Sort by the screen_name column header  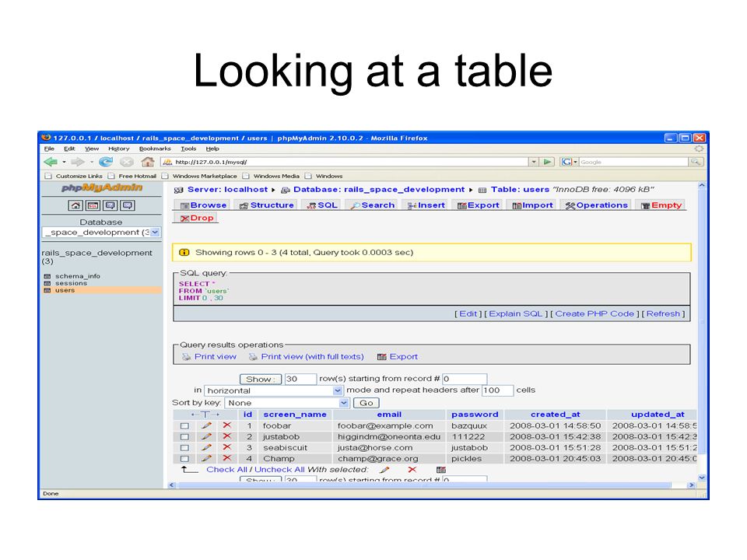click(x=295, y=415)
